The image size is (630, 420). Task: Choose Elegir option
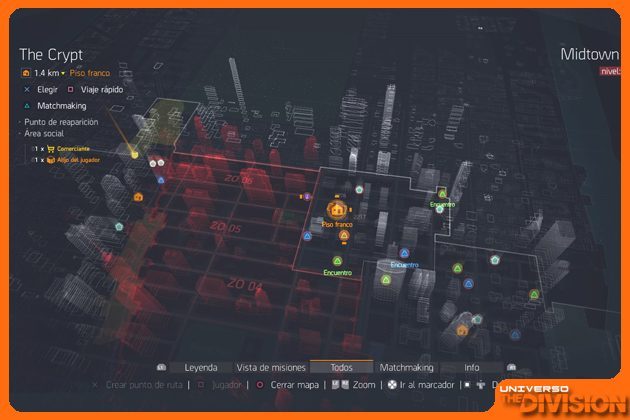pyautogui.click(x=47, y=90)
